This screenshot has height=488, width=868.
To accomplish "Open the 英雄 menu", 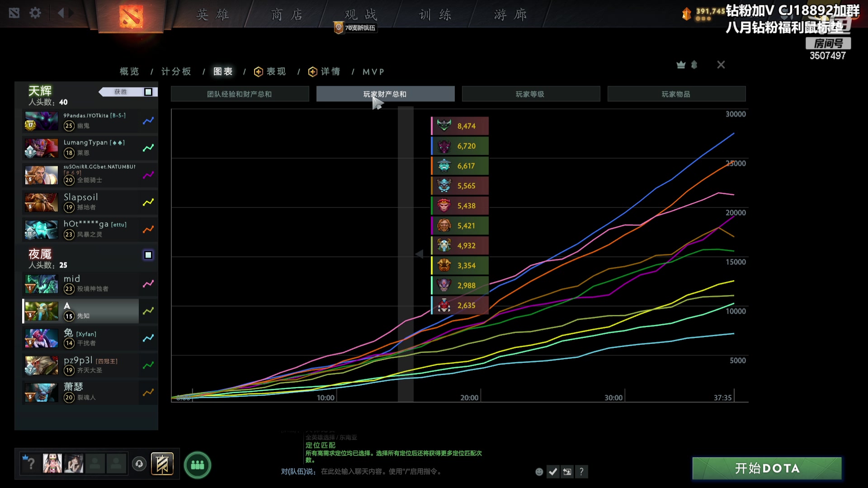I will click(212, 15).
